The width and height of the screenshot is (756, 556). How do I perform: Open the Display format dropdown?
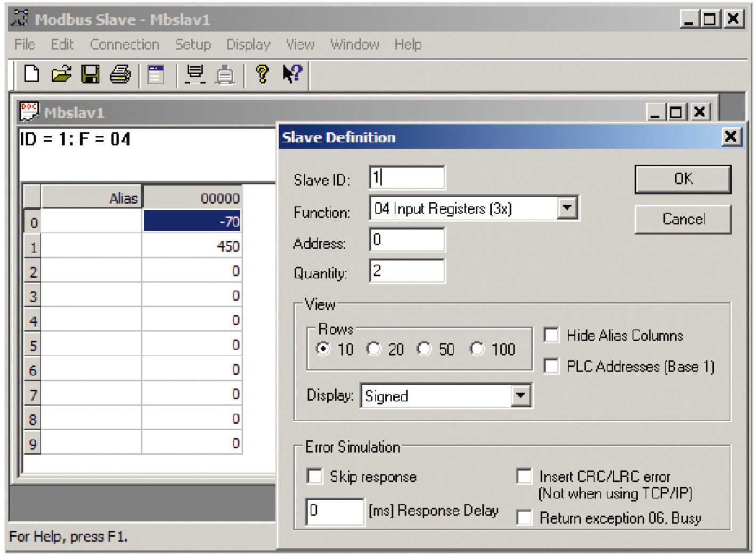tap(521, 396)
